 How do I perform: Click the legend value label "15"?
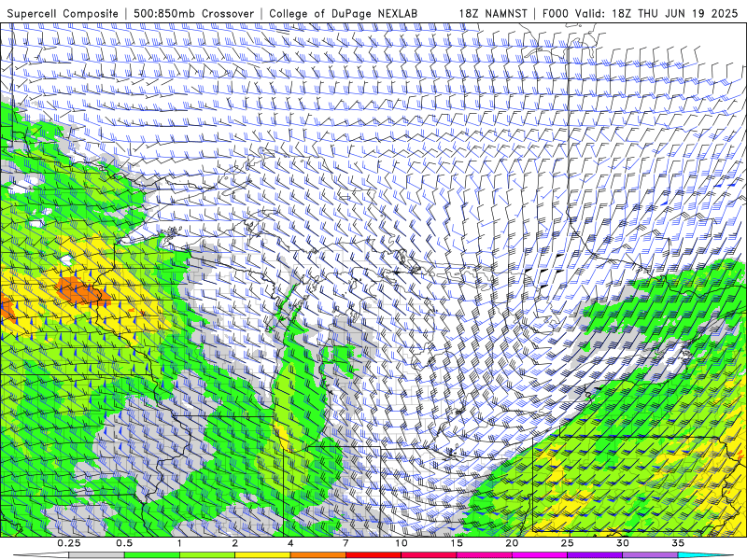click(457, 543)
